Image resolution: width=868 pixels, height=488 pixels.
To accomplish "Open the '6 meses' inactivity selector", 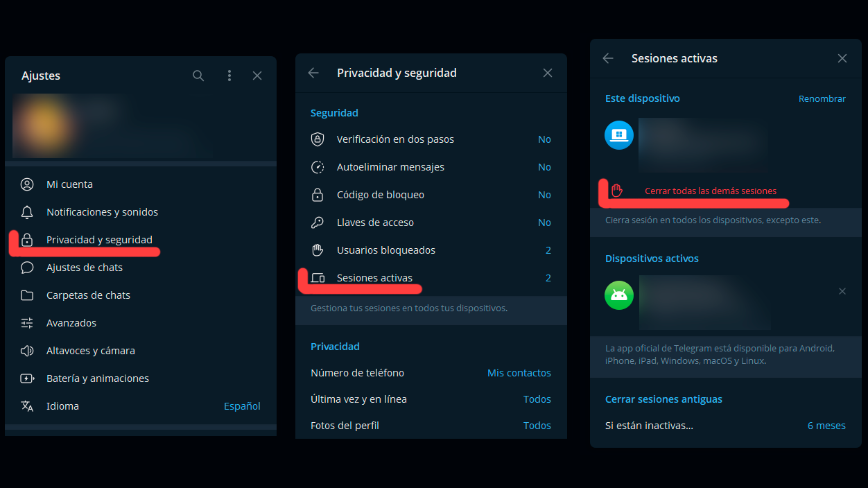I will 826,425.
